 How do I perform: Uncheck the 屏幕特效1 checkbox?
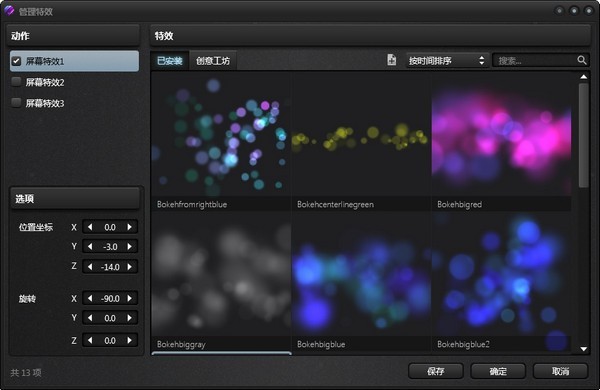16,61
